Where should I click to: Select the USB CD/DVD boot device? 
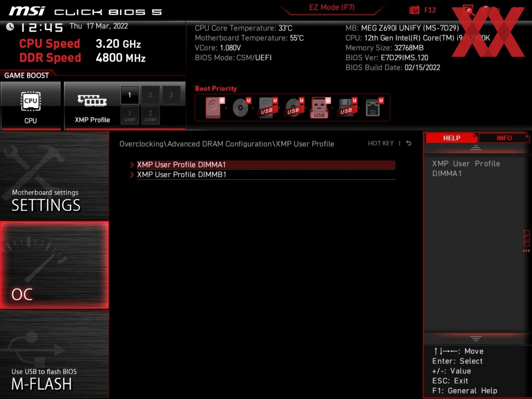coord(295,108)
